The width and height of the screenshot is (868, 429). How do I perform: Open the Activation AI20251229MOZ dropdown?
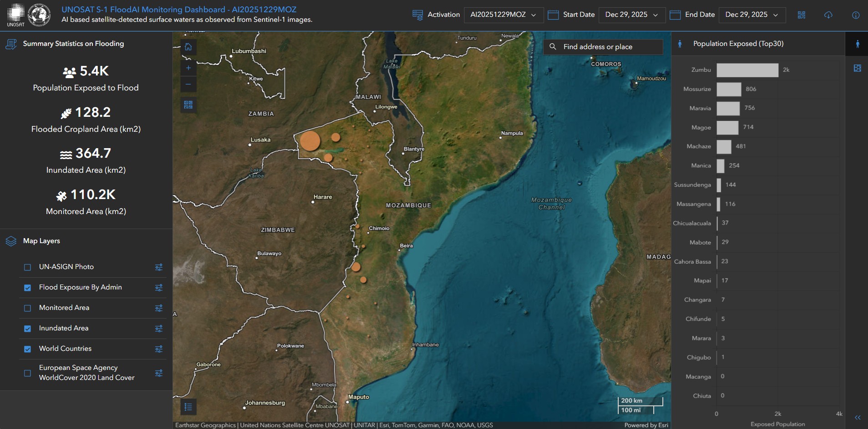pyautogui.click(x=503, y=15)
